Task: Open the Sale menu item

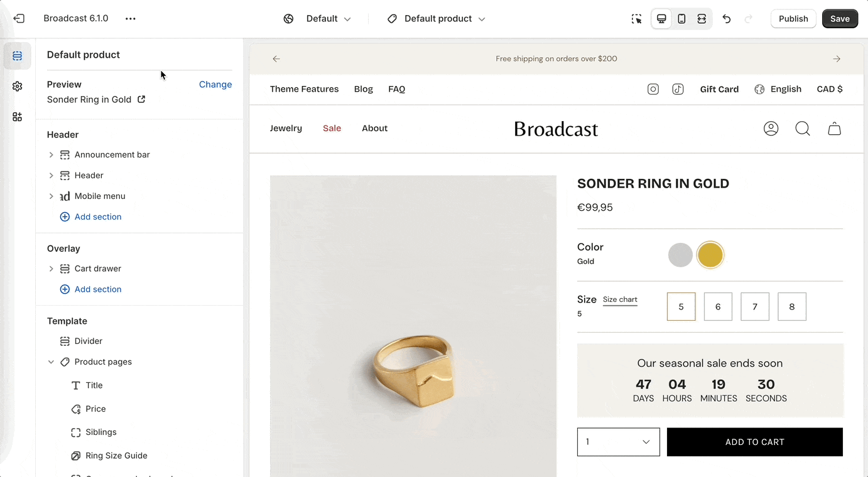Action: pyautogui.click(x=332, y=129)
